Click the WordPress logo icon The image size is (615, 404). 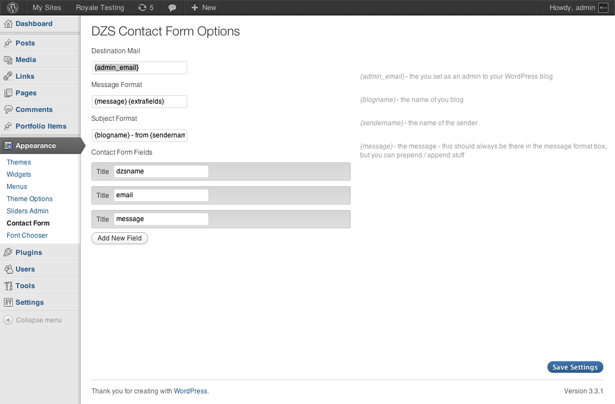pos(13,7)
